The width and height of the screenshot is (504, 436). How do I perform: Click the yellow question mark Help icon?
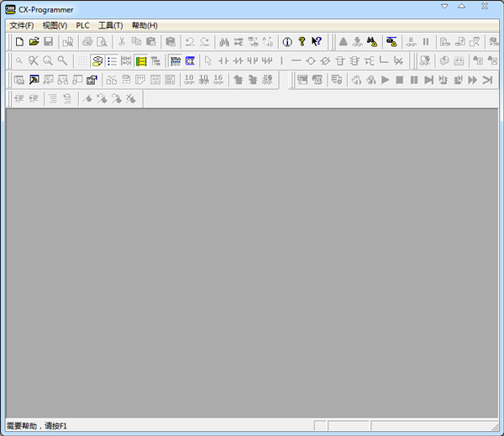[302, 42]
